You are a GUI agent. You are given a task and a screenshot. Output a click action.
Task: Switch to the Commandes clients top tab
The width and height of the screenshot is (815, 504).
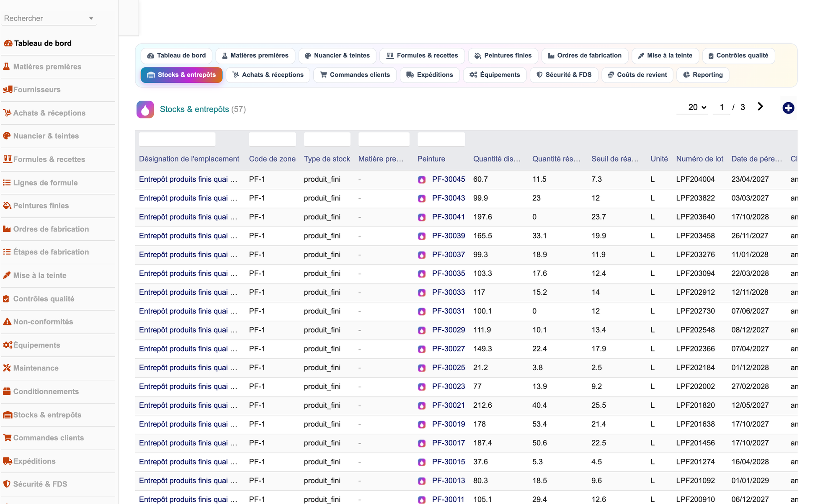click(x=355, y=75)
